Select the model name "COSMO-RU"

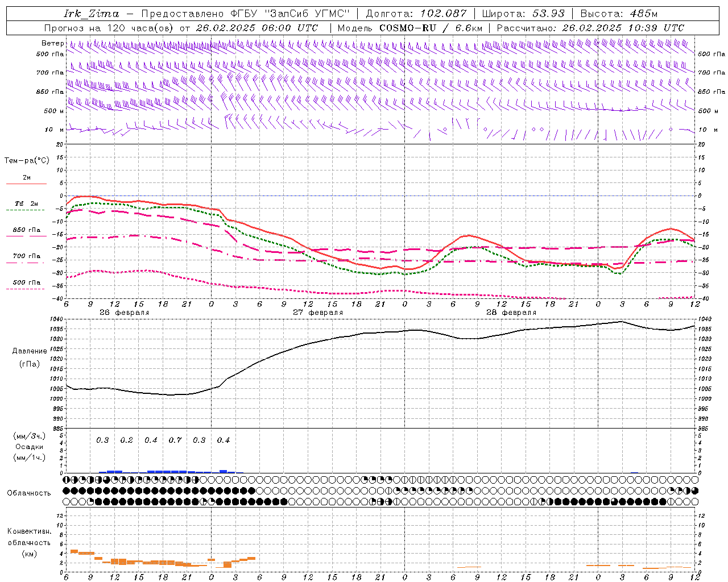(x=408, y=28)
